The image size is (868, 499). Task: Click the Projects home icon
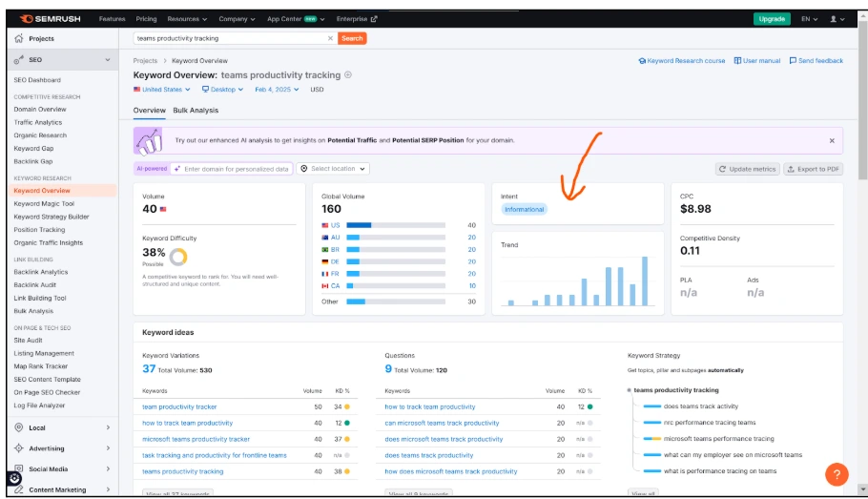[x=19, y=38]
